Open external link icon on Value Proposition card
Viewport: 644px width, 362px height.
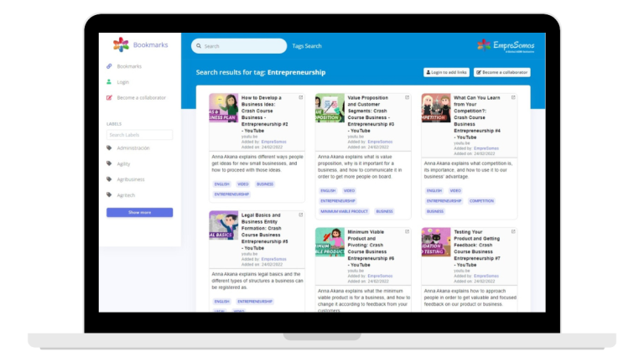coord(407,97)
